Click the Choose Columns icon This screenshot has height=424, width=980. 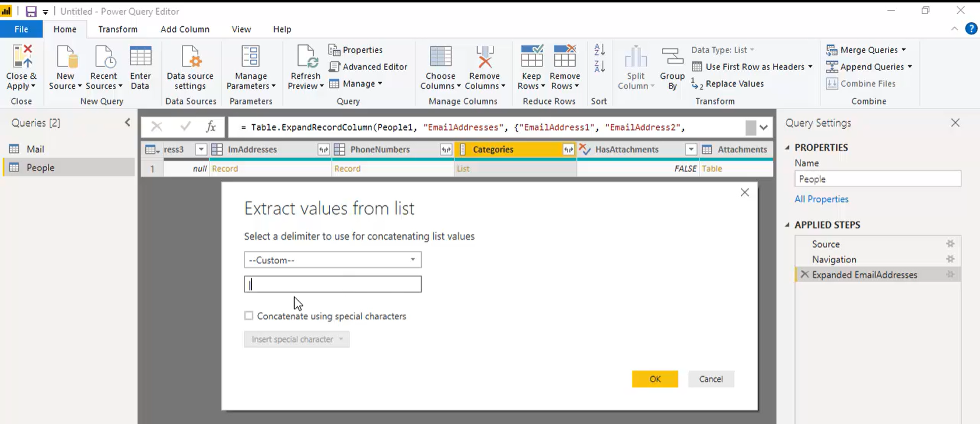click(440, 57)
